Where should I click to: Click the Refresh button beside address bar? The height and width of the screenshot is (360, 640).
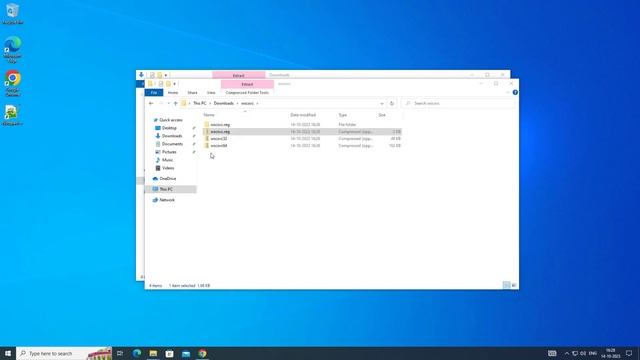click(x=392, y=104)
